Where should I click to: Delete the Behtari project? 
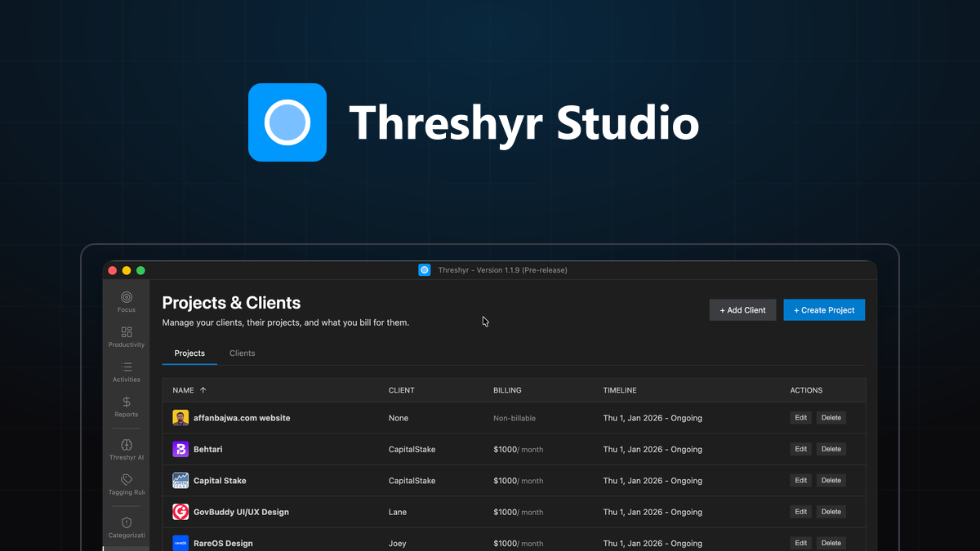(831, 449)
